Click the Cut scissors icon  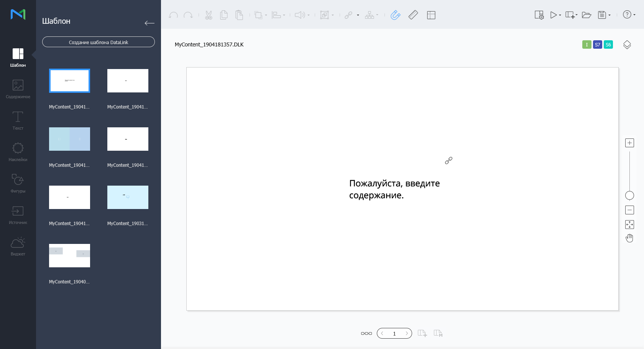(209, 15)
